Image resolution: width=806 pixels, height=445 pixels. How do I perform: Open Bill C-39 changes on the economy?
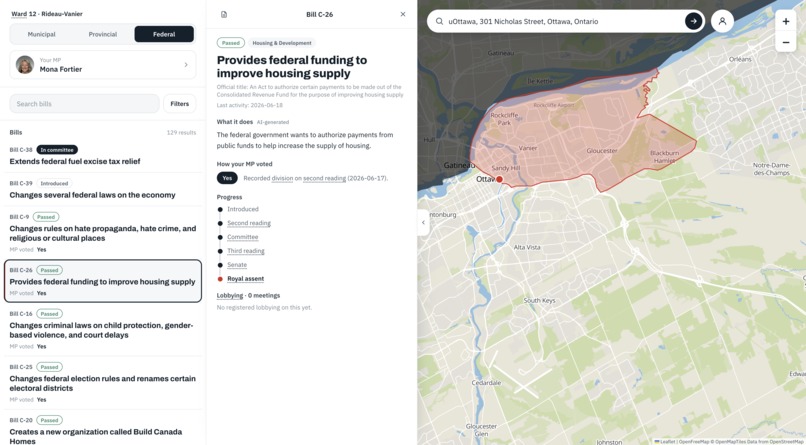103,190
